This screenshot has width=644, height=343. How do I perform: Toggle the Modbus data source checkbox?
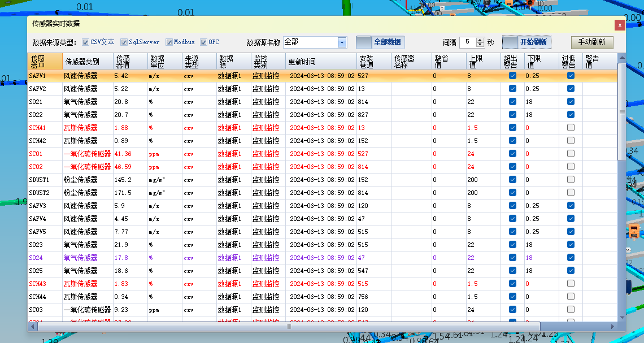coord(169,42)
